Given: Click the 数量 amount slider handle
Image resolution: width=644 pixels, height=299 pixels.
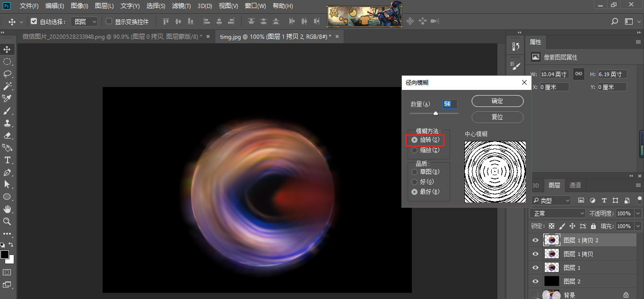Looking at the screenshot, I should coord(435,113).
